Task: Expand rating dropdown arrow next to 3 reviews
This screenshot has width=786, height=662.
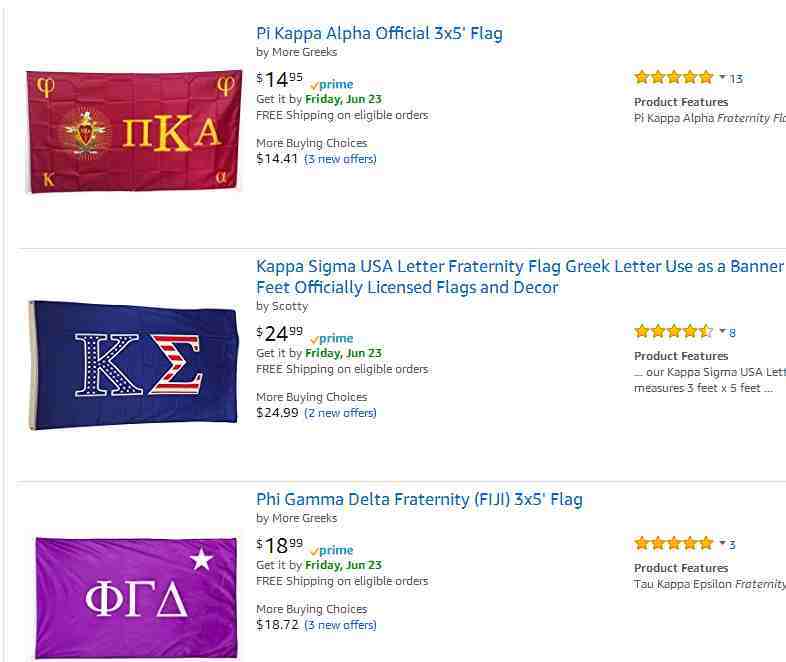Action: (722, 543)
